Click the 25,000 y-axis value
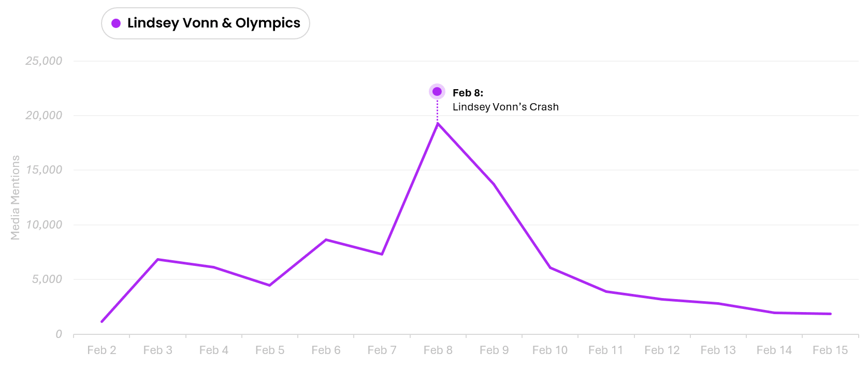Screen dimensions: 868x367 pyautogui.click(x=44, y=61)
